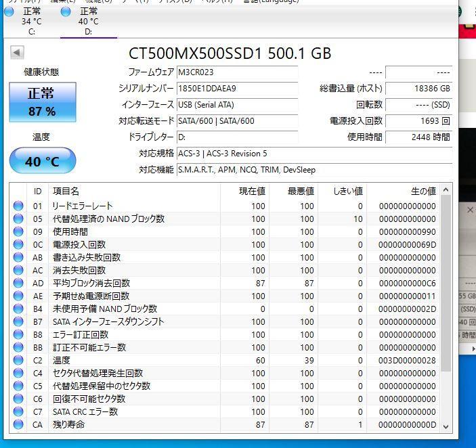Viewport: 476px width, 448px height.
Task: Click the D: drive blue status orb
Action: click(x=66, y=12)
